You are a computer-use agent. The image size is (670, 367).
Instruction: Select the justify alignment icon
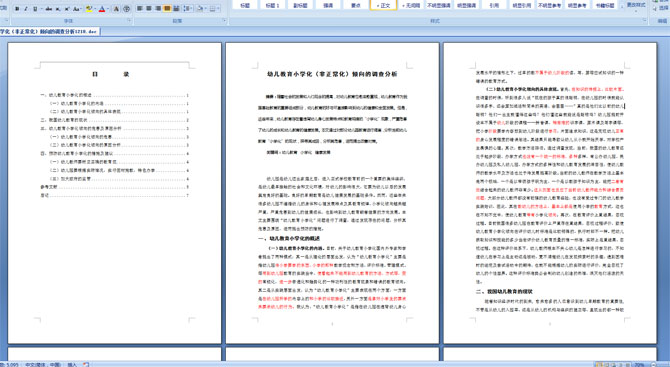[x=167, y=9]
